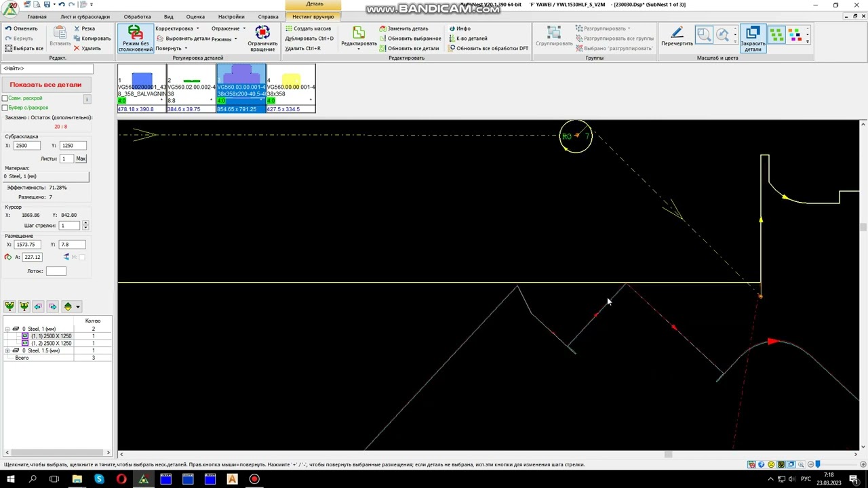Click the Max sheets button
The image size is (868, 488).
81,159
